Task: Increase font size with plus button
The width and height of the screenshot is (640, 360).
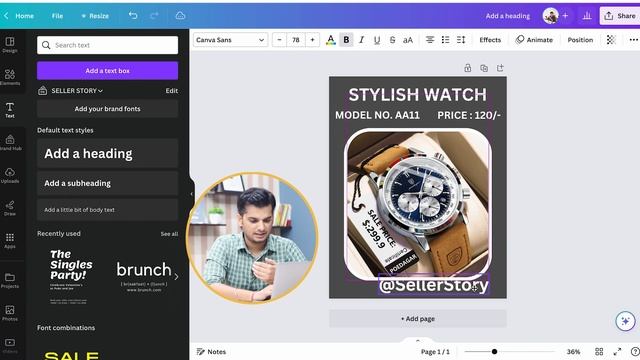Action: [x=312, y=40]
